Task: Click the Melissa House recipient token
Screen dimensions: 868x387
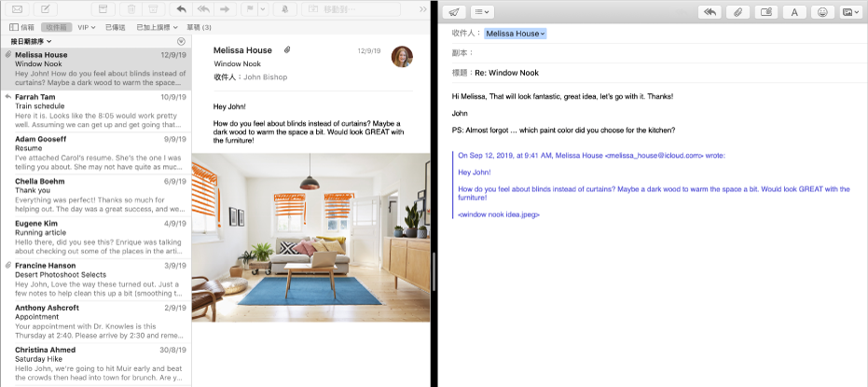Action: (x=516, y=34)
